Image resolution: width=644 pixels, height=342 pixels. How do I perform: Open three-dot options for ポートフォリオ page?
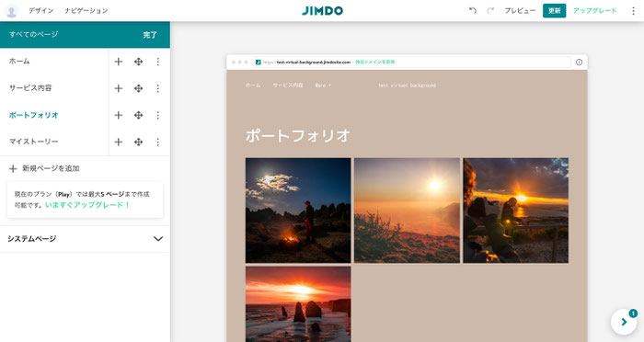pyautogui.click(x=157, y=115)
